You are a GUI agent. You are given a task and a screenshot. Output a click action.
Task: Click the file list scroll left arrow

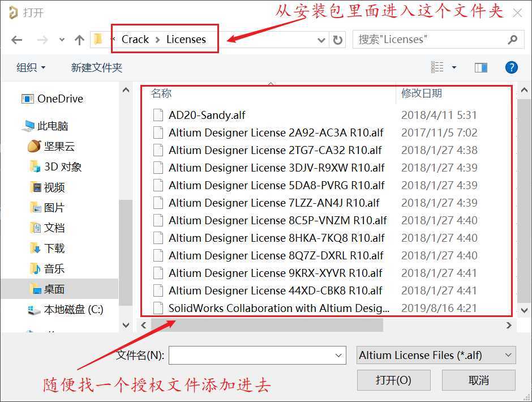pyautogui.click(x=144, y=325)
